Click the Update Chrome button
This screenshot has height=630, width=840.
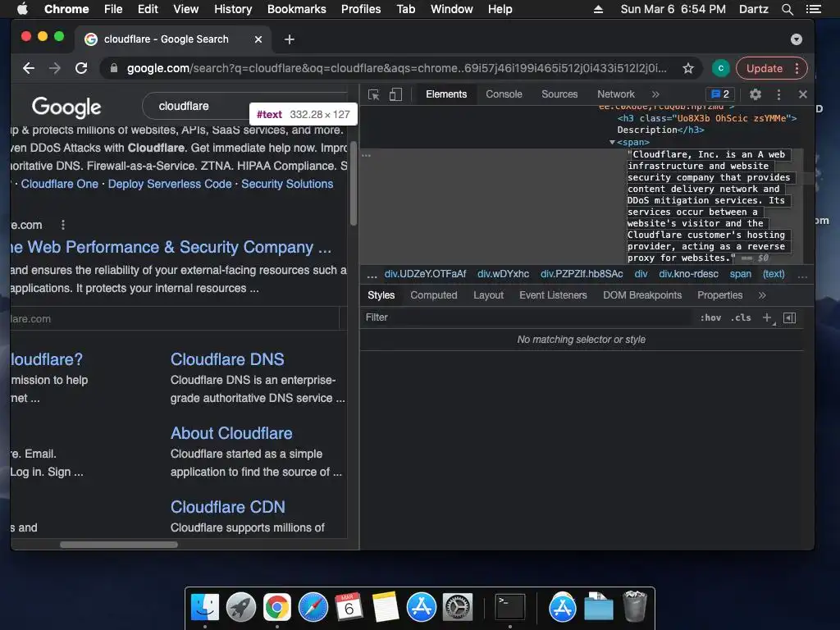click(x=765, y=68)
